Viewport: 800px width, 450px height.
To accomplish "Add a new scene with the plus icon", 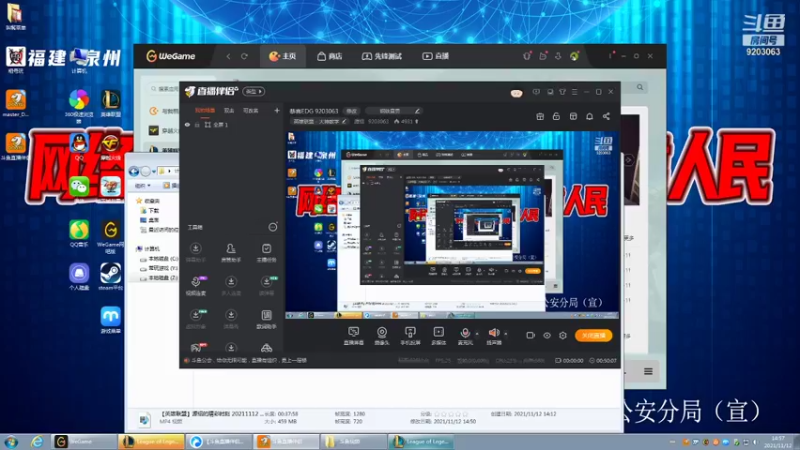I will pos(277,110).
